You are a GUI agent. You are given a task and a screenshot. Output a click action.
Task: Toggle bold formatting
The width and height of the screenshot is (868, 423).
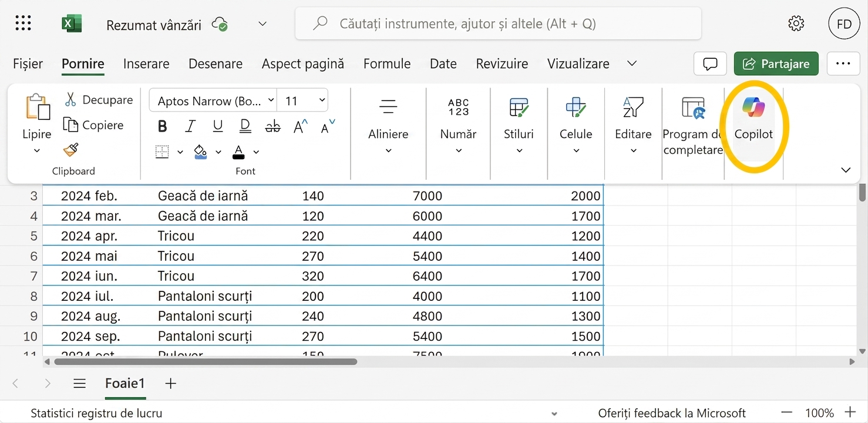163,126
